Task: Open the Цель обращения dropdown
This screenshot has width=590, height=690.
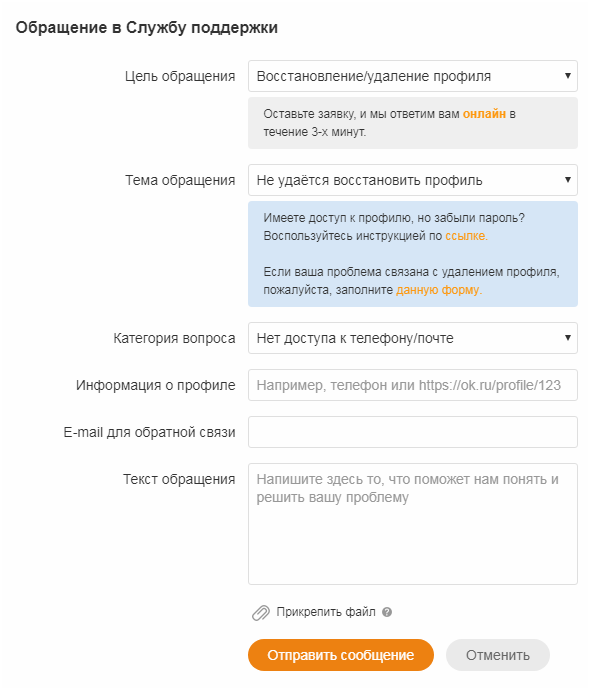Action: pyautogui.click(x=413, y=76)
